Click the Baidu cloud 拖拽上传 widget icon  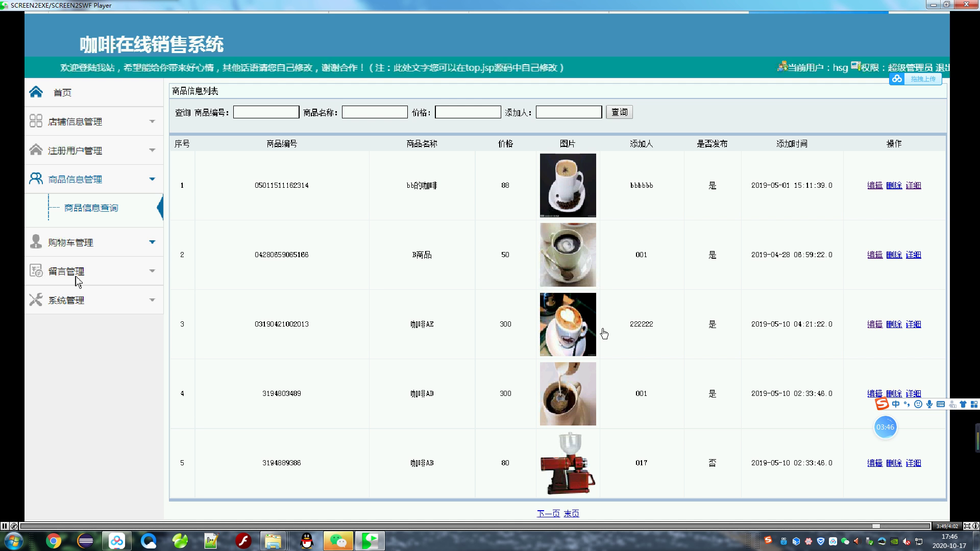tap(897, 79)
